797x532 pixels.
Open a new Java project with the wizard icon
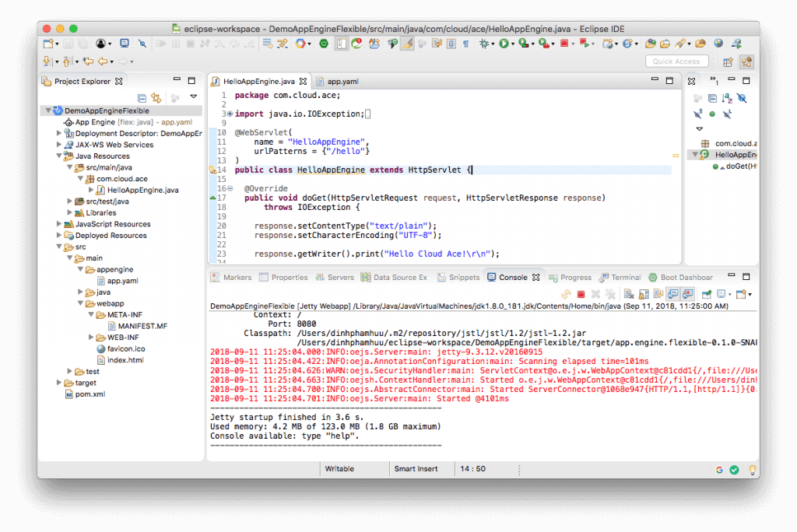[48, 44]
